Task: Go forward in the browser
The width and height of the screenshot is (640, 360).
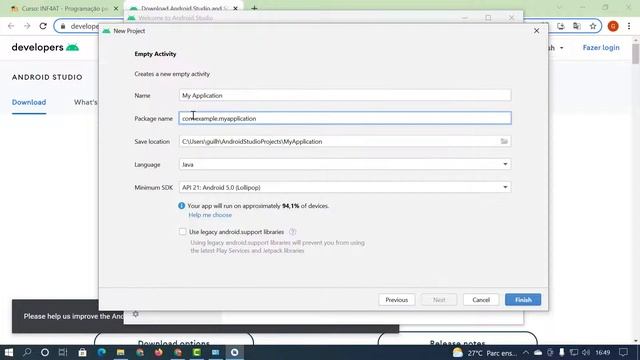Action: pyautogui.click(x=27, y=26)
